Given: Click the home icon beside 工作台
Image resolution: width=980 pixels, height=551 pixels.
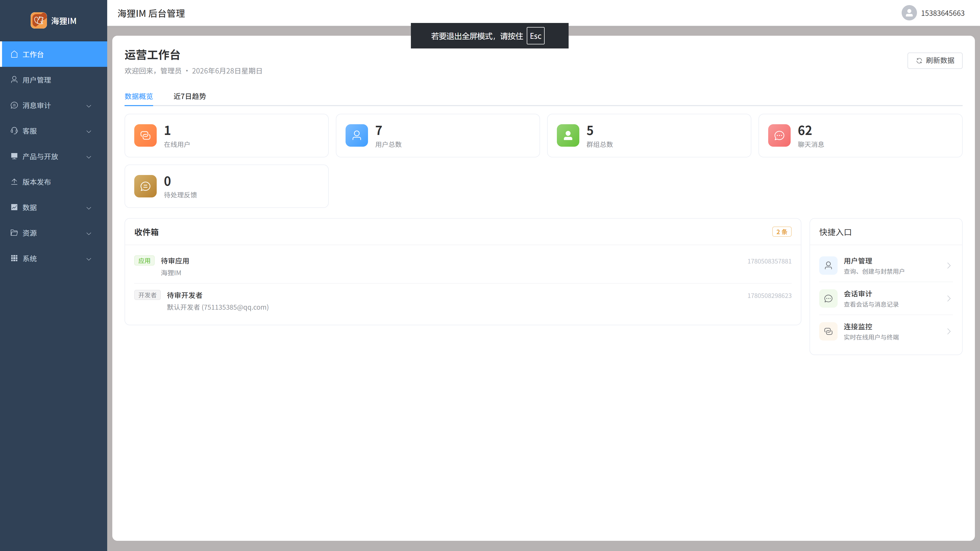Looking at the screenshot, I should [x=14, y=54].
